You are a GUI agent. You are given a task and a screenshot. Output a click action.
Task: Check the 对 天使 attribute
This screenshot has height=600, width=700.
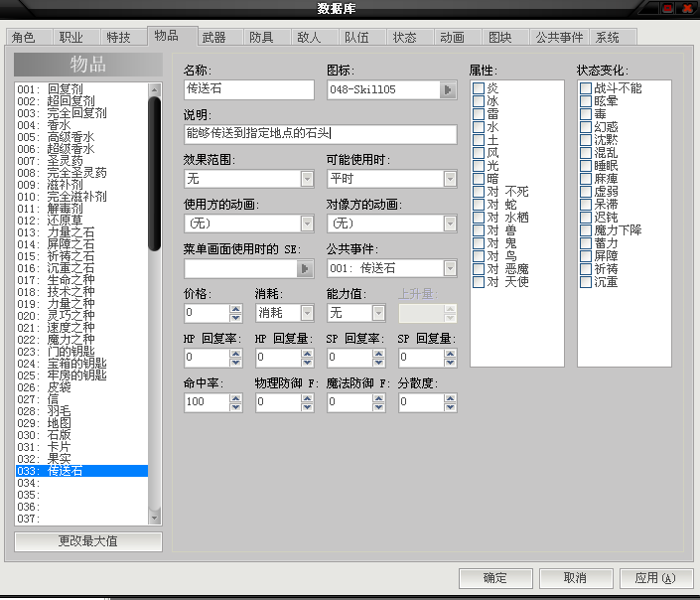(479, 282)
